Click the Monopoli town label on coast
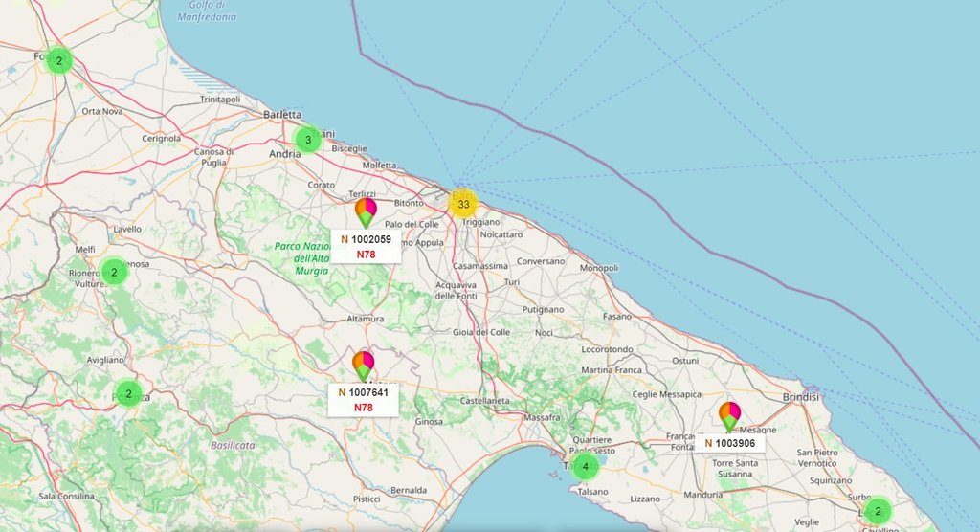The width and height of the screenshot is (980, 532). coord(599,268)
